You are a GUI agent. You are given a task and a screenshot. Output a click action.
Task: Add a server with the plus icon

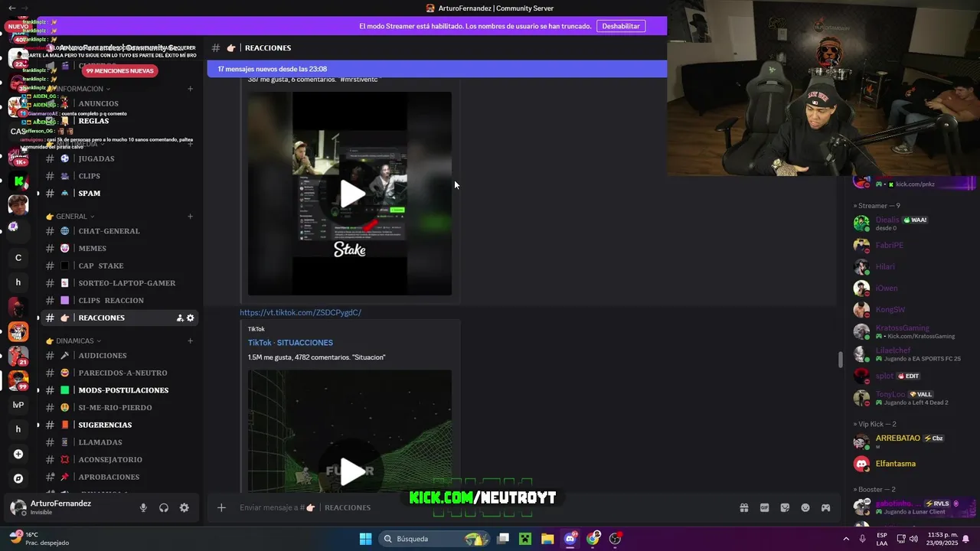(18, 454)
